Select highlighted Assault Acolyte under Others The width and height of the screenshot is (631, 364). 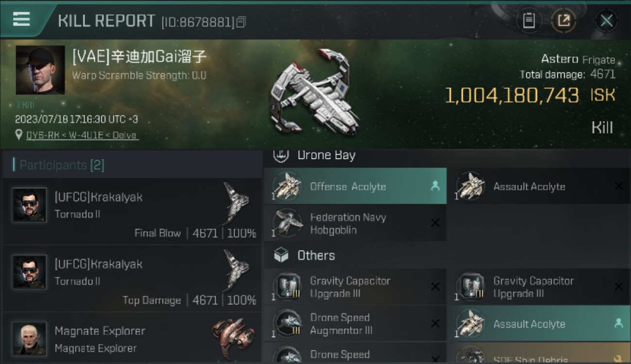pyautogui.click(x=539, y=324)
